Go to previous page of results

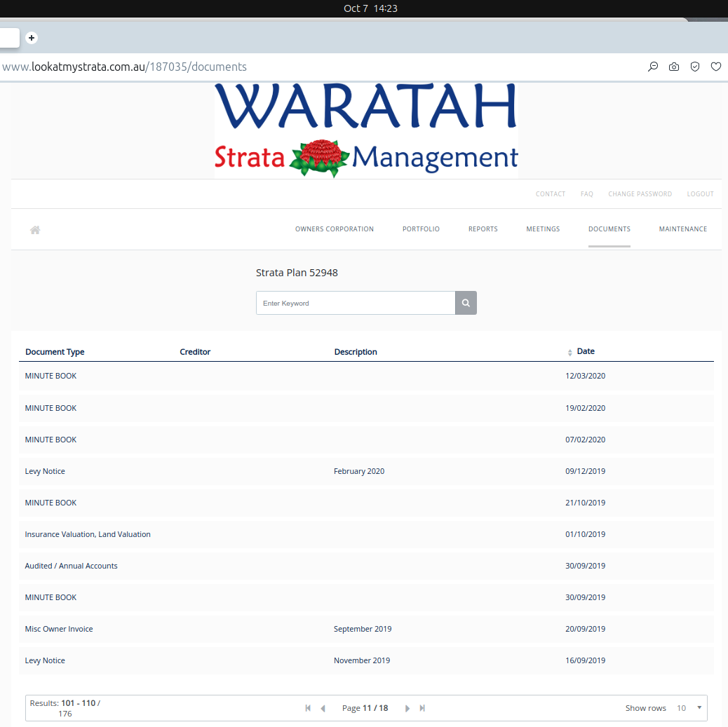pyautogui.click(x=323, y=708)
